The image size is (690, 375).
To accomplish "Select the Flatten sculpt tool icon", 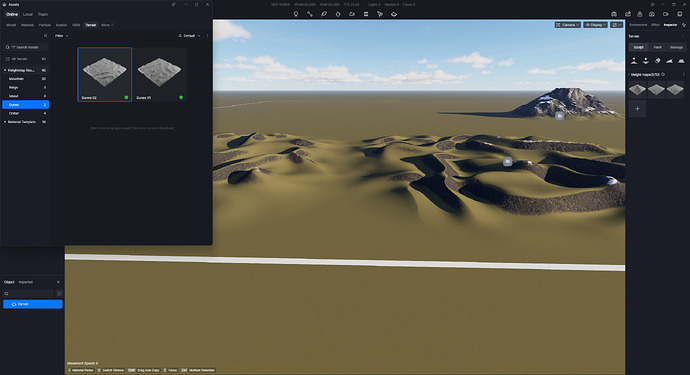I will [x=681, y=61].
